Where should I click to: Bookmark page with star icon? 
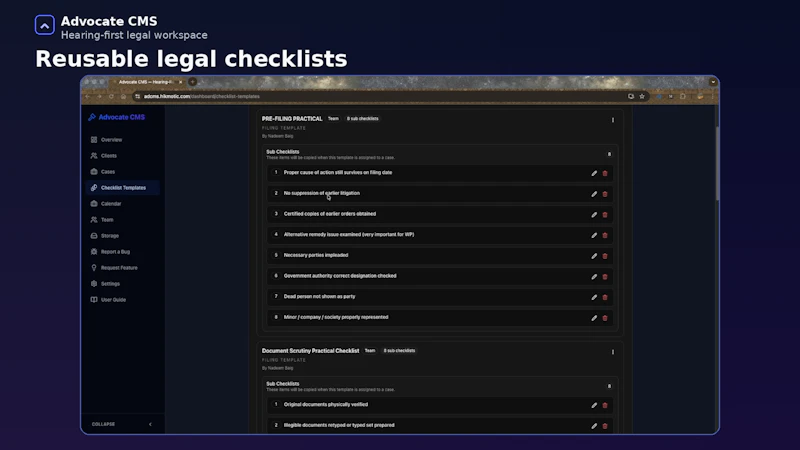642,96
